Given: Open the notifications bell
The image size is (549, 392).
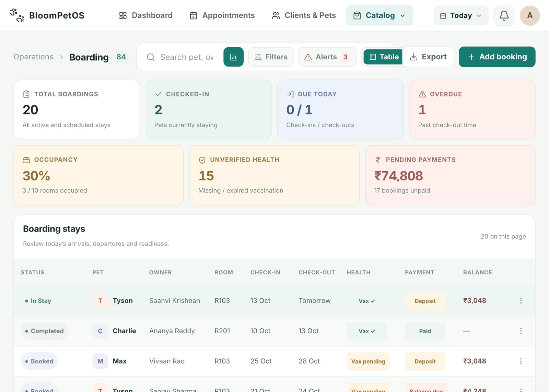Looking at the screenshot, I should [x=504, y=15].
